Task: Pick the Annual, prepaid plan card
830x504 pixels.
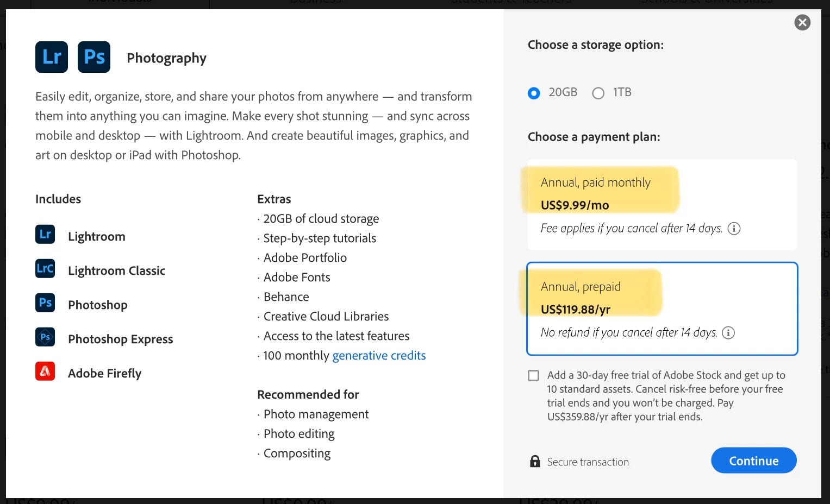Action: [x=661, y=308]
